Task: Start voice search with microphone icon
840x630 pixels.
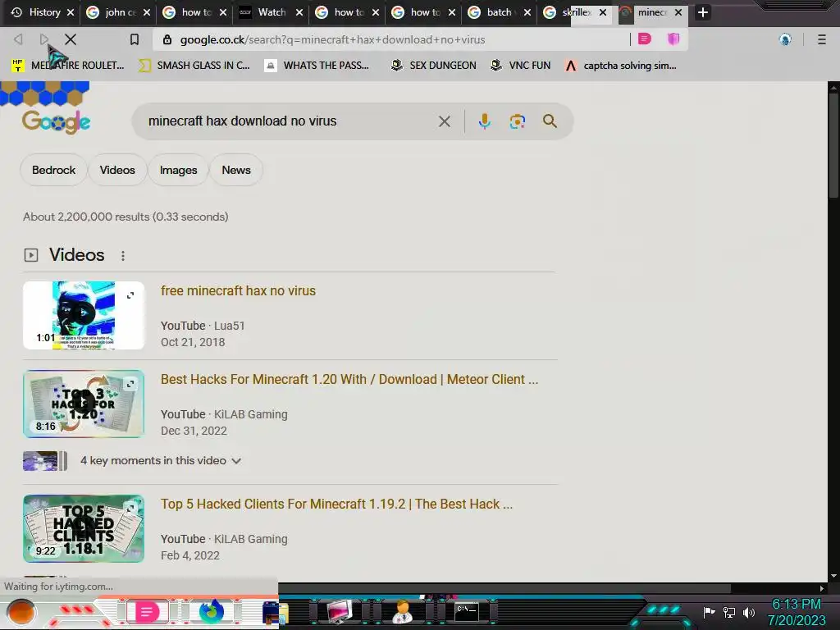Action: pyautogui.click(x=484, y=121)
